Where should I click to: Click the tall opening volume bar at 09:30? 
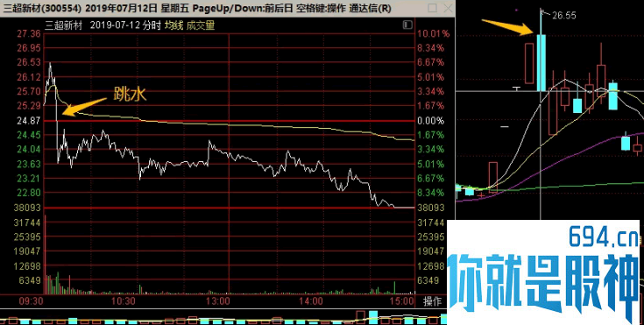[45, 254]
